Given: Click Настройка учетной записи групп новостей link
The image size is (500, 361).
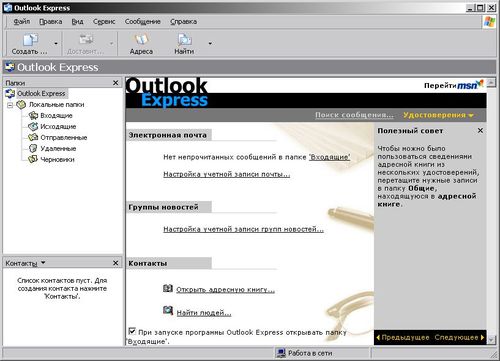Looking at the screenshot, I should click(x=243, y=229).
